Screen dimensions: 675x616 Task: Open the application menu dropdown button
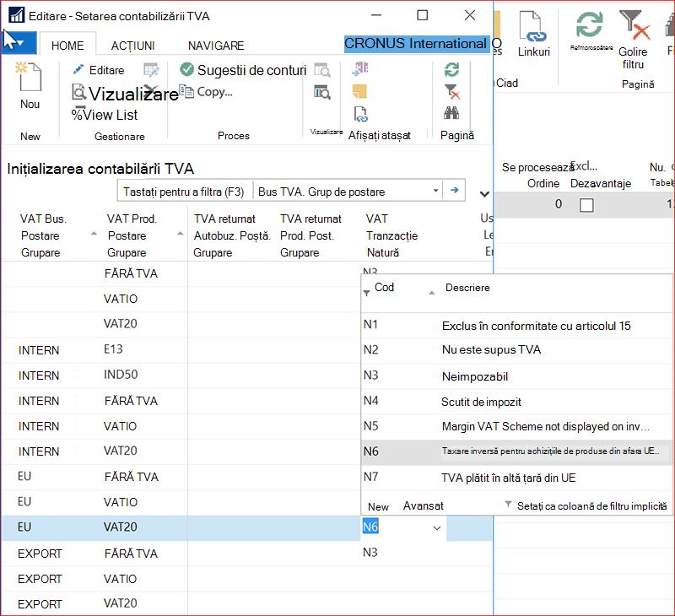click(x=19, y=43)
